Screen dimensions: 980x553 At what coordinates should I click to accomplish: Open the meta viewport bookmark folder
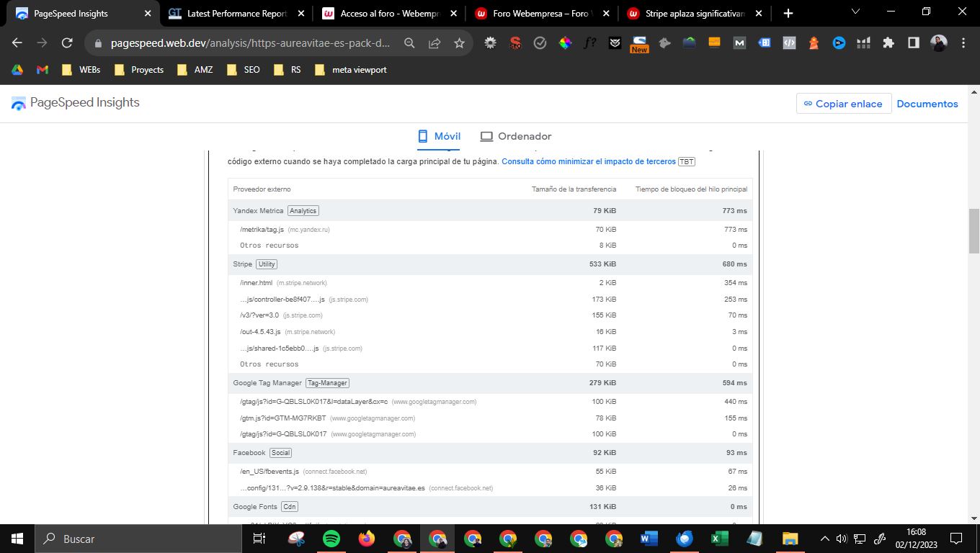(x=351, y=70)
